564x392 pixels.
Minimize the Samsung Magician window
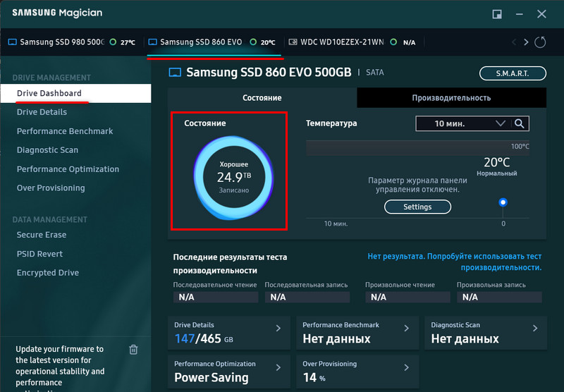(520, 14)
